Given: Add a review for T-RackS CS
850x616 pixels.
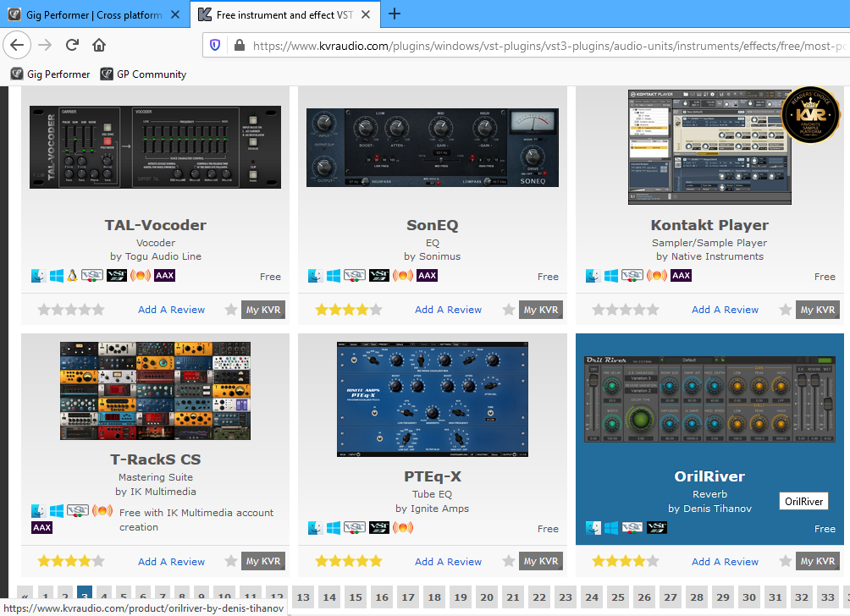Looking at the screenshot, I should [171, 562].
